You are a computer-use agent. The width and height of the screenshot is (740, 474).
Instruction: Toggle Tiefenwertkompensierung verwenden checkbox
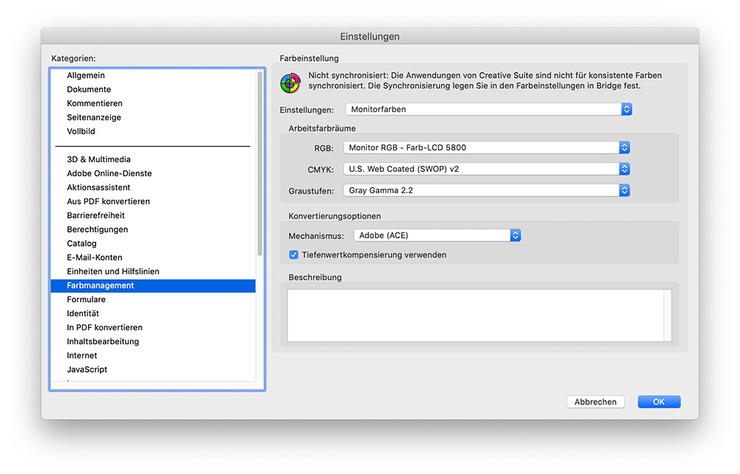click(294, 255)
